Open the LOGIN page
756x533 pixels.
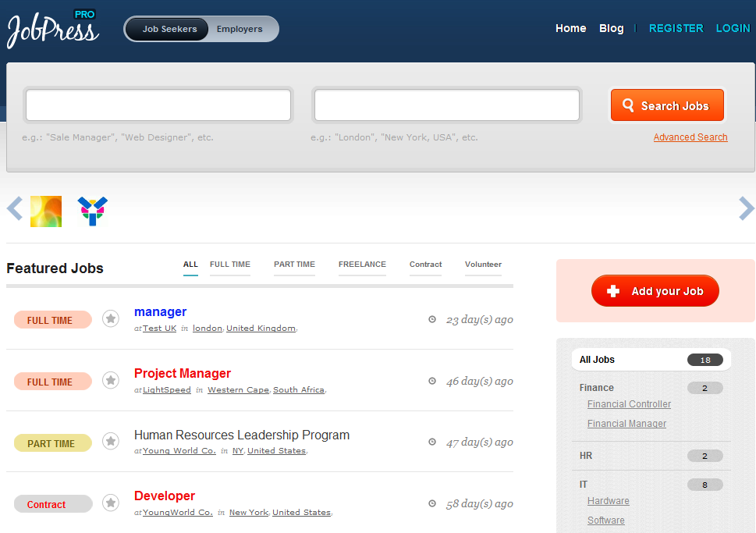pos(733,28)
